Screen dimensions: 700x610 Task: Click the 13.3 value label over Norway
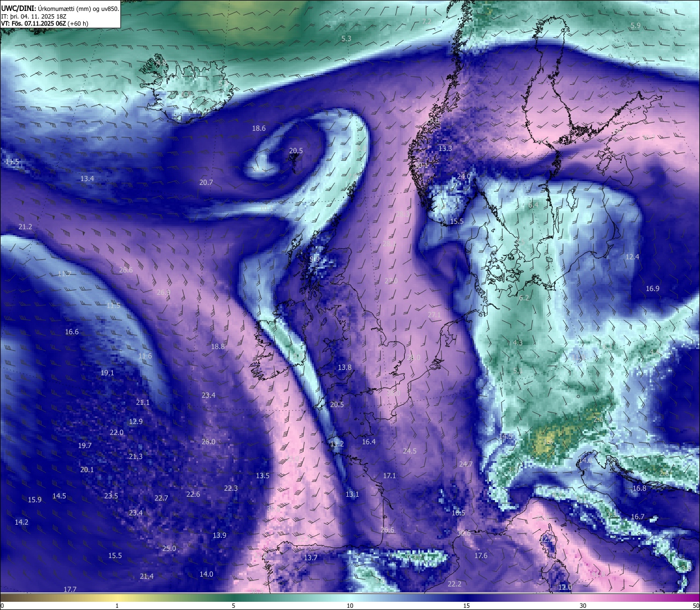pyautogui.click(x=445, y=149)
